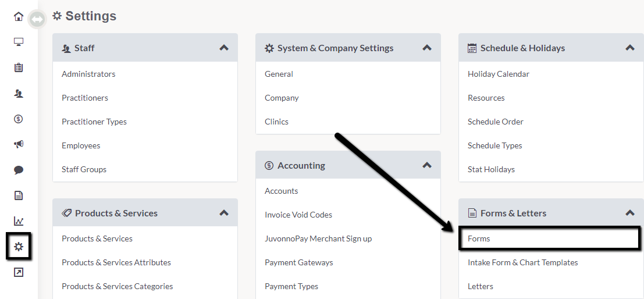Select Payment Gateways in Accounting

[299, 262]
